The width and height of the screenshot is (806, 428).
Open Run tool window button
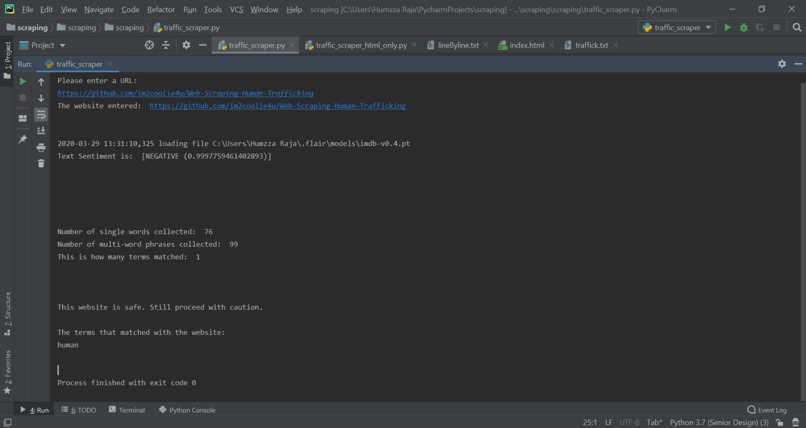(x=34, y=410)
